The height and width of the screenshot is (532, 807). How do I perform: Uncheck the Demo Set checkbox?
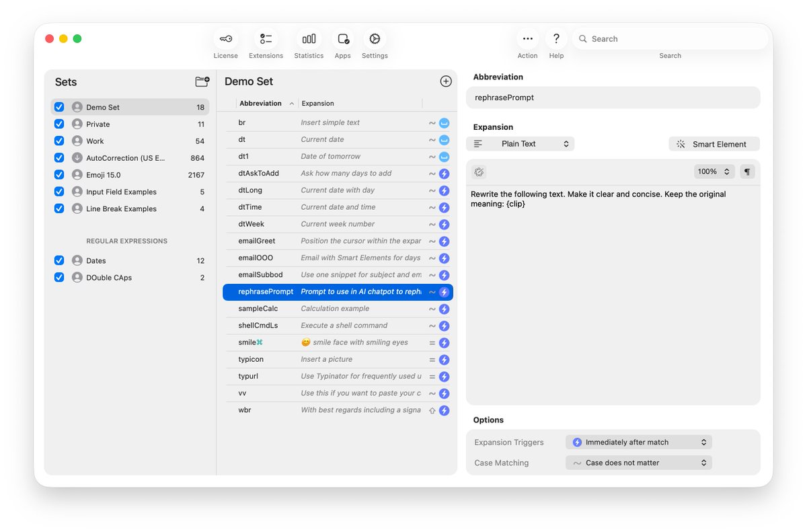59,107
